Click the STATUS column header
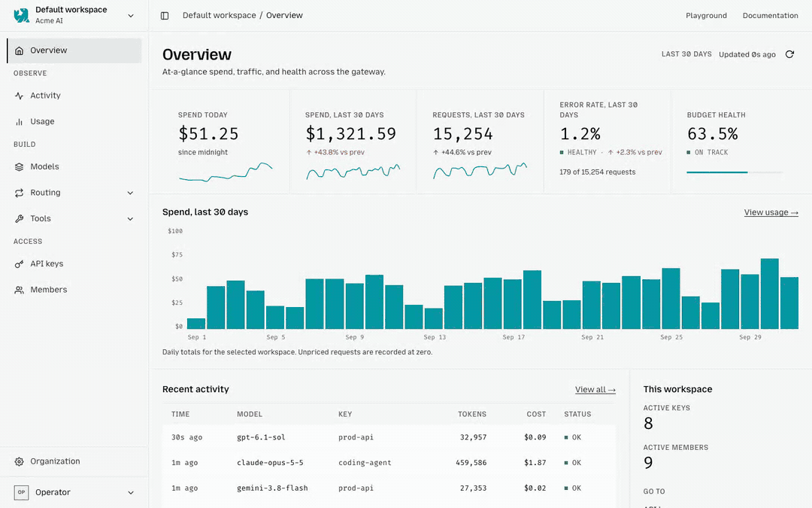 [577, 414]
